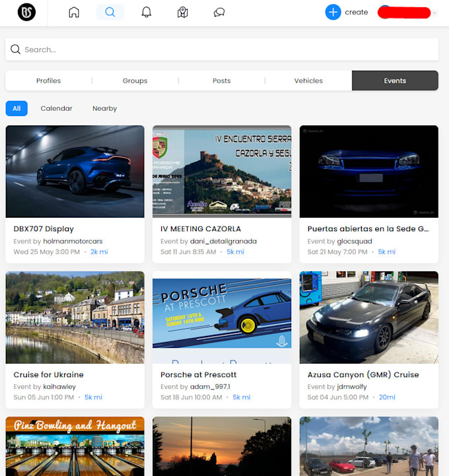
Task: Click 5k mi on Cruise for Ukraine card
Action: [x=94, y=397]
